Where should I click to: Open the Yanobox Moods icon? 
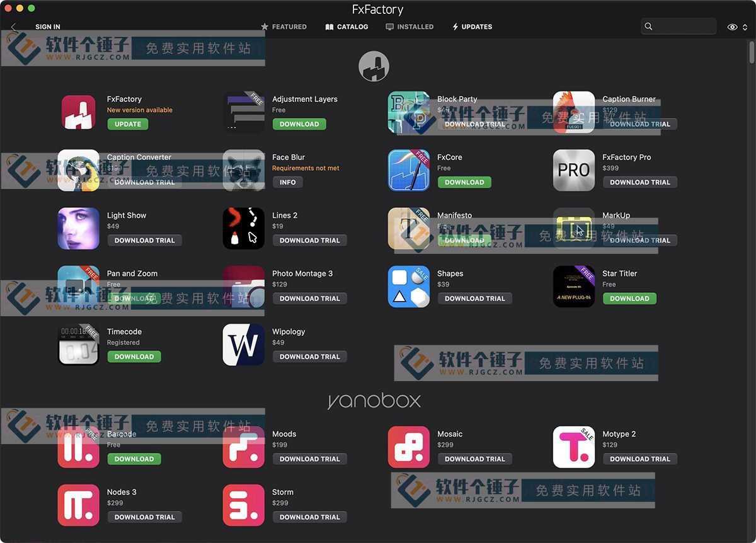[244, 447]
